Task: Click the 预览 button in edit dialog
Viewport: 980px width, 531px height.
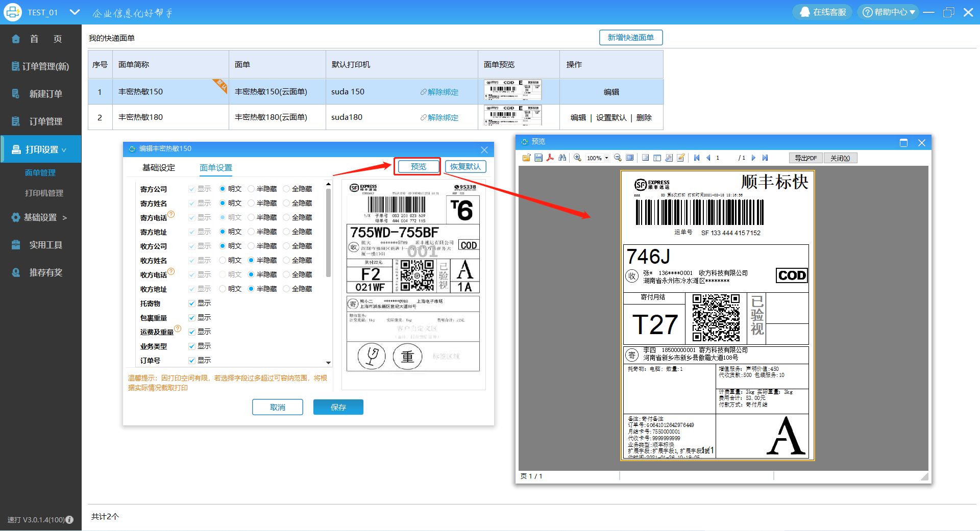Action: 418,166
